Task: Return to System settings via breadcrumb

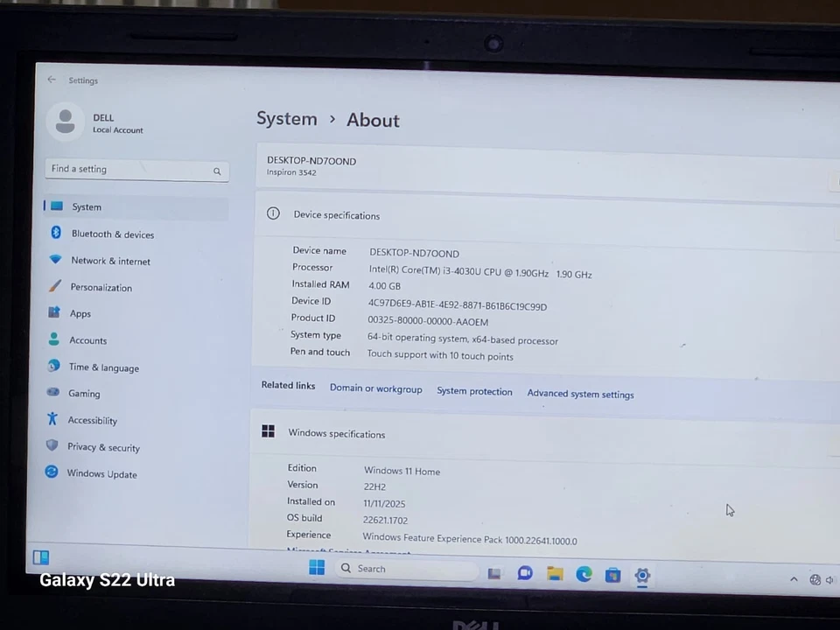Action: pyautogui.click(x=287, y=119)
